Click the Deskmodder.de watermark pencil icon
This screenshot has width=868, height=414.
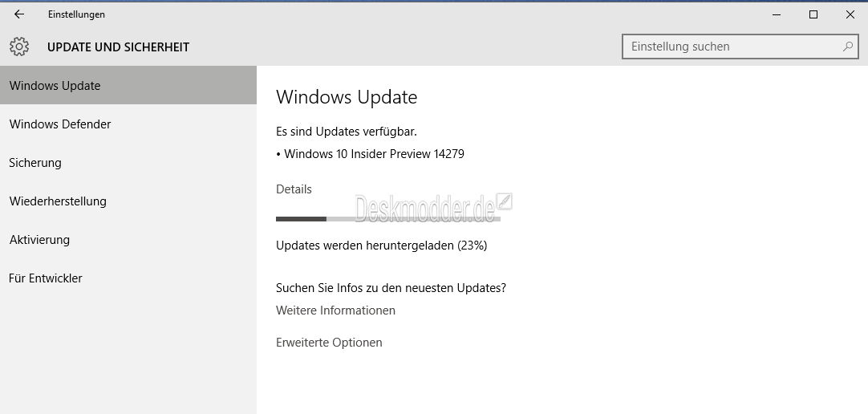click(x=504, y=201)
